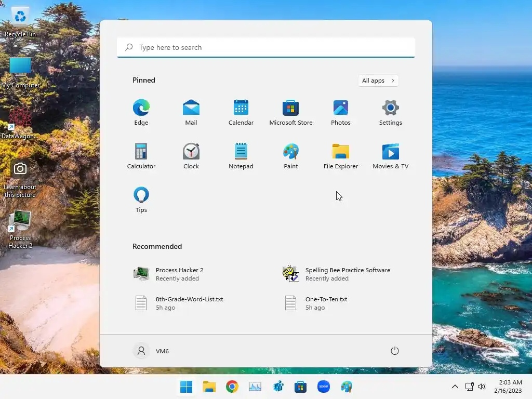532x399 pixels.
Task: Show hidden system tray icons
Action: 455,387
